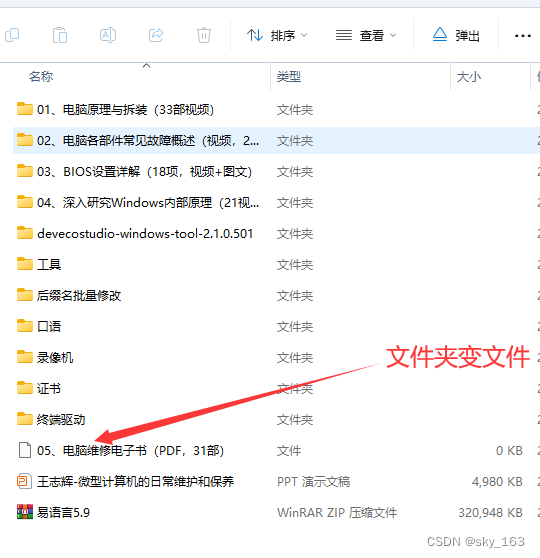Select the name 04、深入研究Windows内部原理
Viewport: 540px width, 558px height.
point(148,202)
